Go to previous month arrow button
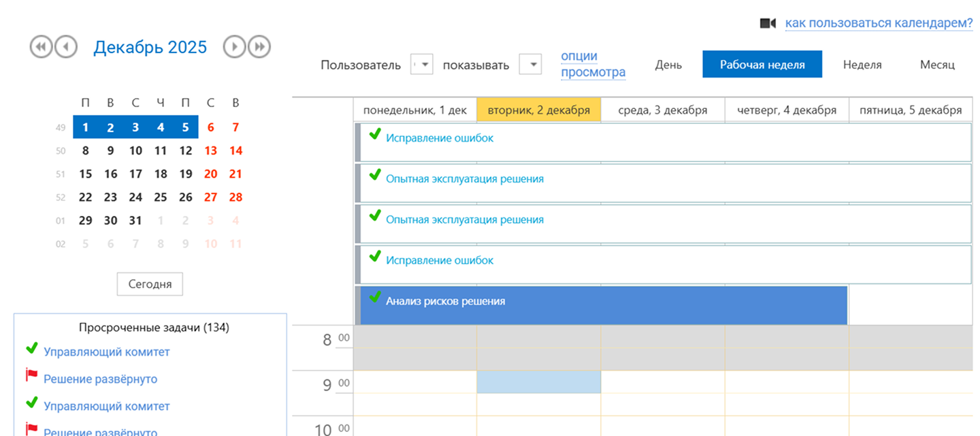This screenshot has height=436, width=980. [x=66, y=46]
